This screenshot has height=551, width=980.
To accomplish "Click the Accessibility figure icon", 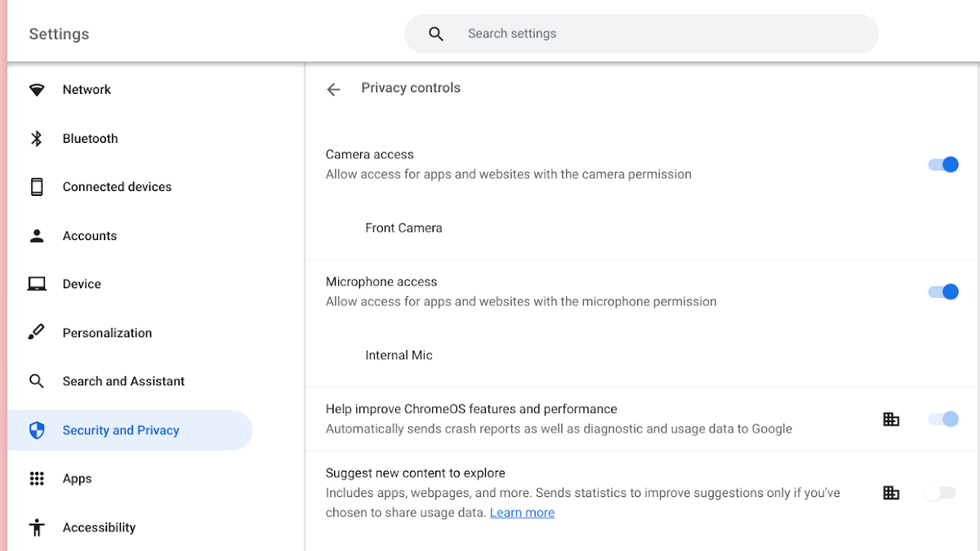I will point(37,527).
